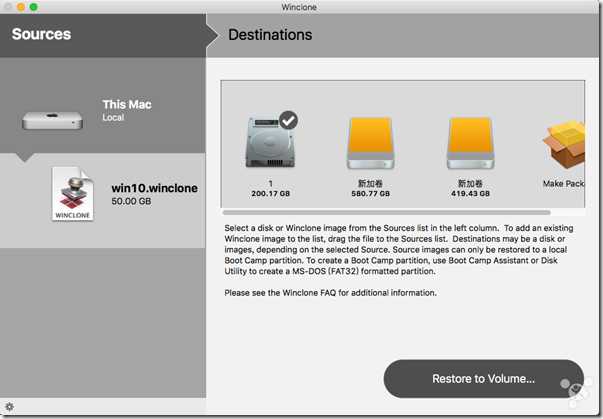Image resolution: width=603 pixels, height=419 pixels.
Task: Click the '580.77 GB' size label
Action: coord(371,194)
